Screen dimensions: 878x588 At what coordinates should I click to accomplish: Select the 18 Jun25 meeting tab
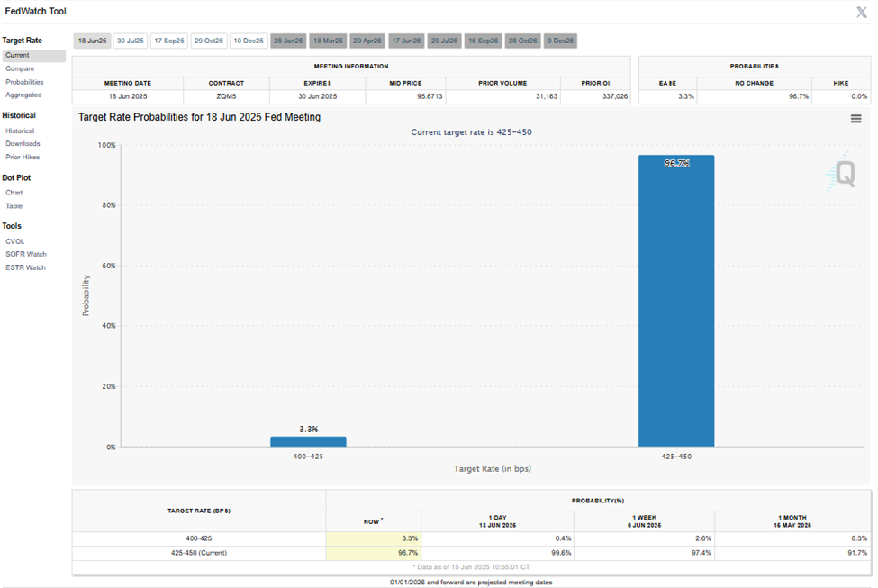(x=91, y=40)
